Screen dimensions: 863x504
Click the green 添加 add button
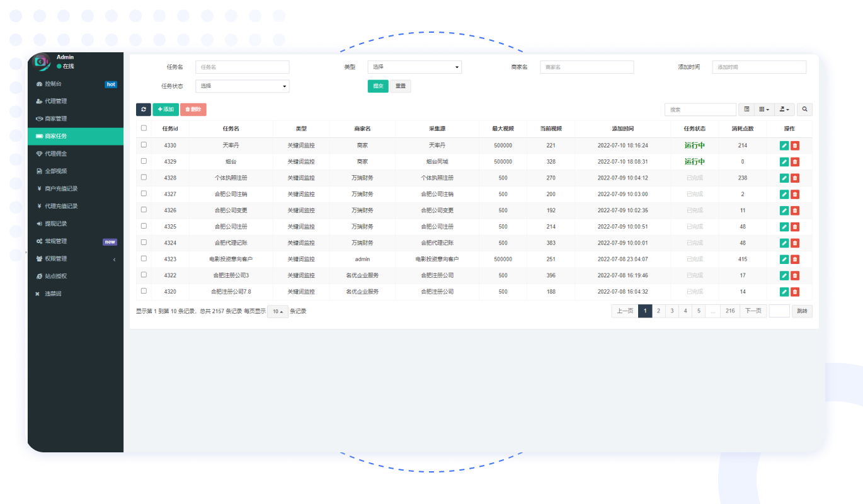click(x=166, y=110)
